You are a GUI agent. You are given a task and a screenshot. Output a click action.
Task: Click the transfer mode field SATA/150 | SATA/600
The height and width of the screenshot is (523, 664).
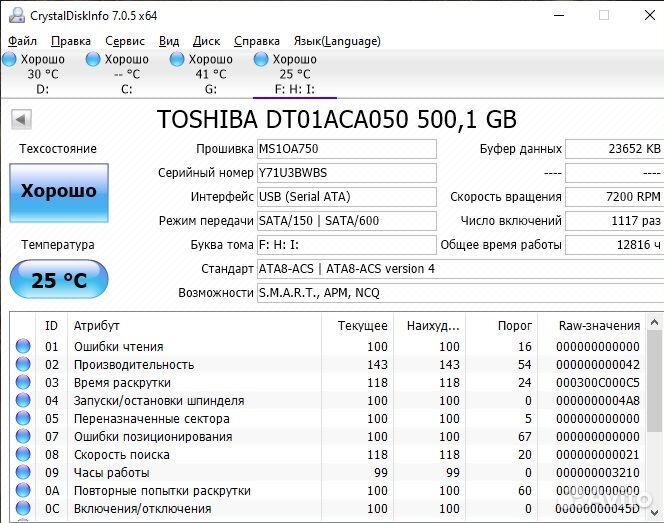point(347,221)
